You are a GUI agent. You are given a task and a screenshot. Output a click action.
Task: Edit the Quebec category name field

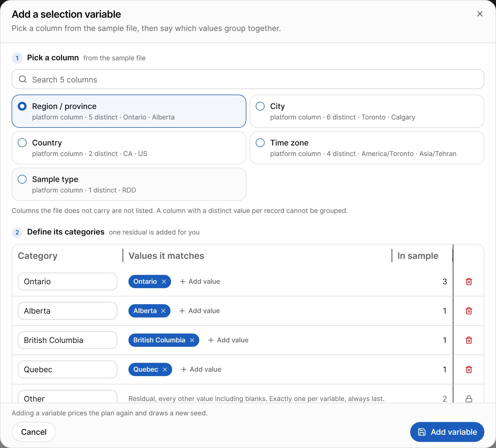(x=68, y=369)
